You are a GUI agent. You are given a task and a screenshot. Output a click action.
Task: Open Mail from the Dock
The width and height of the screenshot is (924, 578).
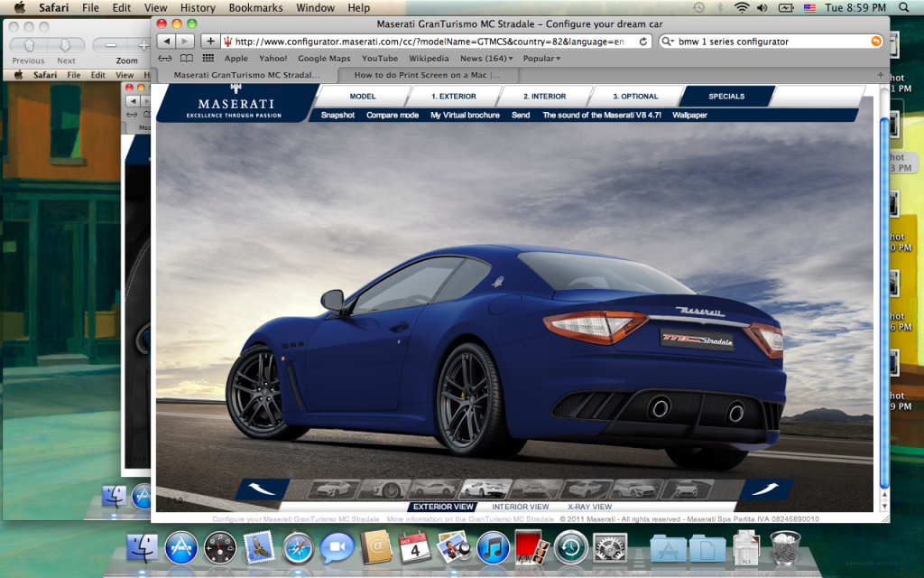[259, 547]
